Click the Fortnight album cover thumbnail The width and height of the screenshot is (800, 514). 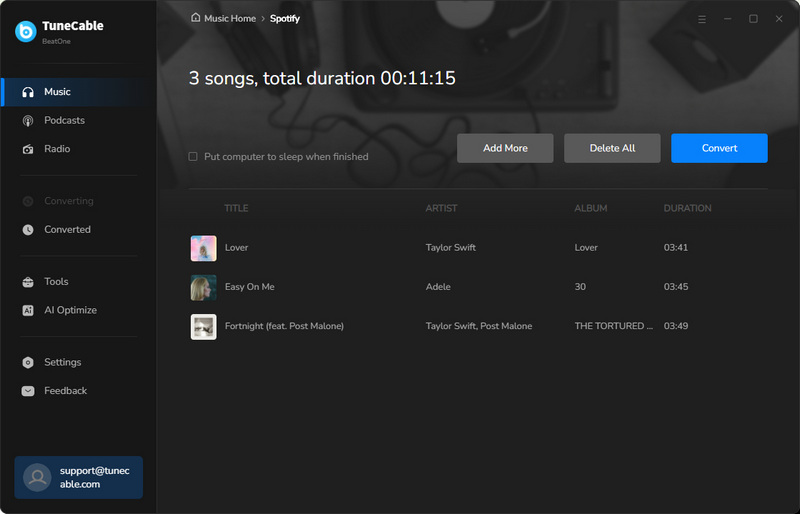[204, 327]
